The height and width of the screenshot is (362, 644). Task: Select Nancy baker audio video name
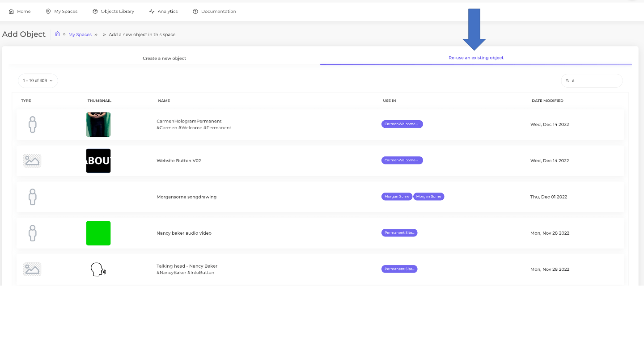tap(184, 233)
